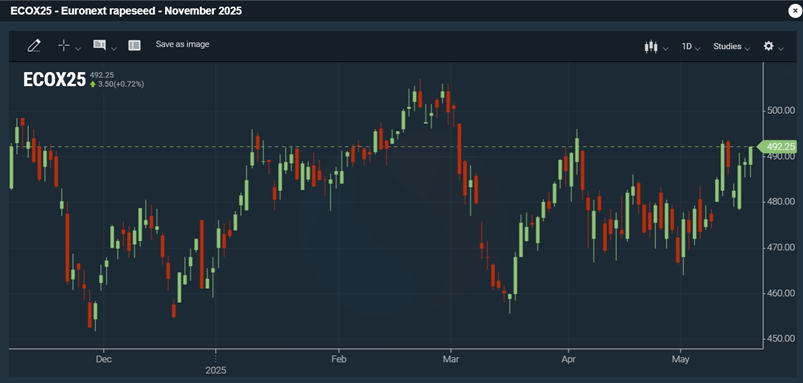Open crosshair tool options dropdown arrow
Image resolution: width=803 pixels, height=383 pixels.
coord(78,49)
